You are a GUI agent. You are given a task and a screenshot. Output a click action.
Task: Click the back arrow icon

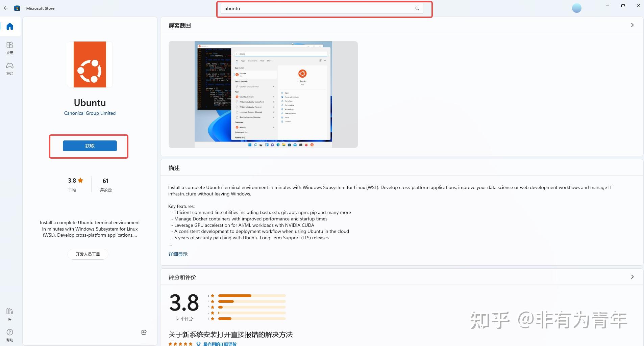pyautogui.click(x=5, y=8)
